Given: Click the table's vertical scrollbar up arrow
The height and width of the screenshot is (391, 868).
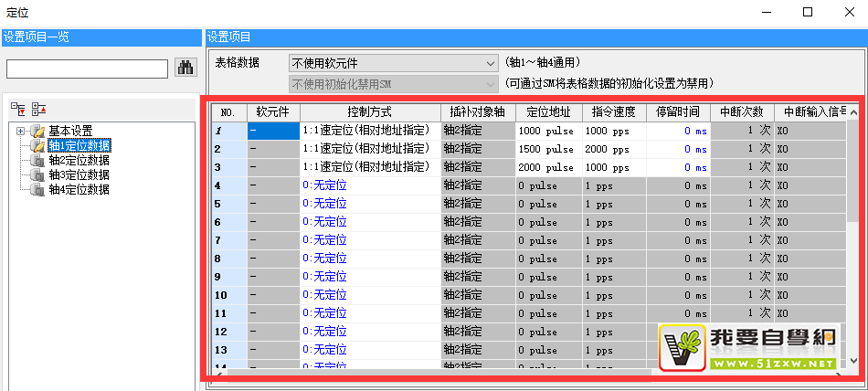Looking at the screenshot, I should pyautogui.click(x=853, y=111).
